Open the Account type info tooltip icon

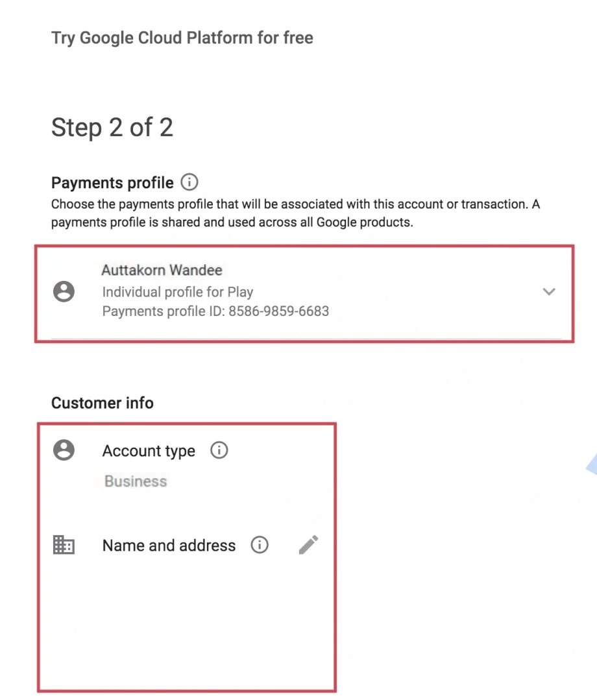pyautogui.click(x=219, y=450)
